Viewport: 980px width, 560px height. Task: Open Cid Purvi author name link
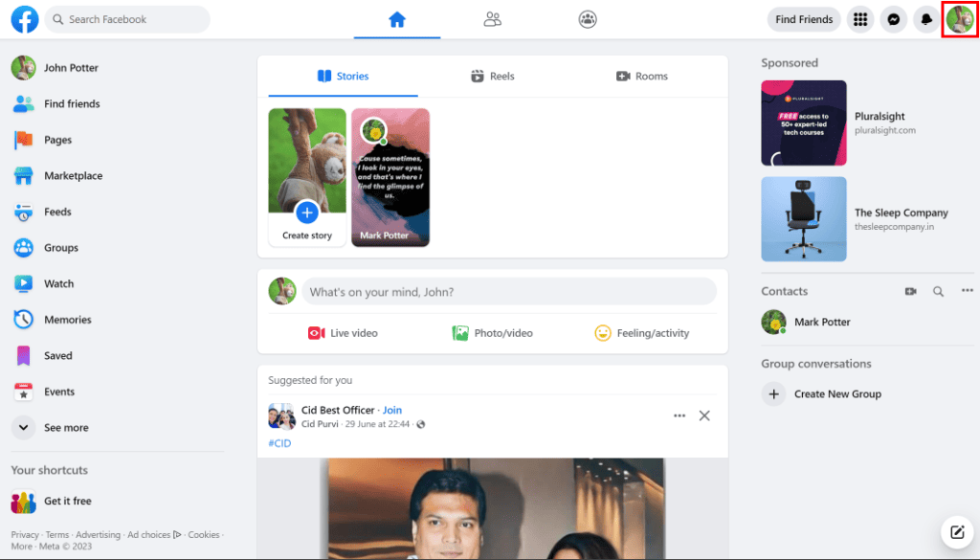tap(320, 424)
